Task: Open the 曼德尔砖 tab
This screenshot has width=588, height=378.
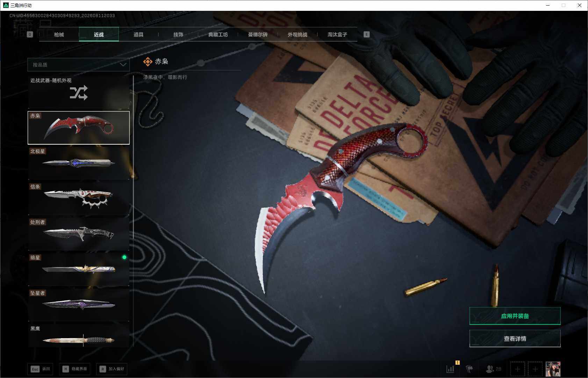Action: (x=258, y=35)
